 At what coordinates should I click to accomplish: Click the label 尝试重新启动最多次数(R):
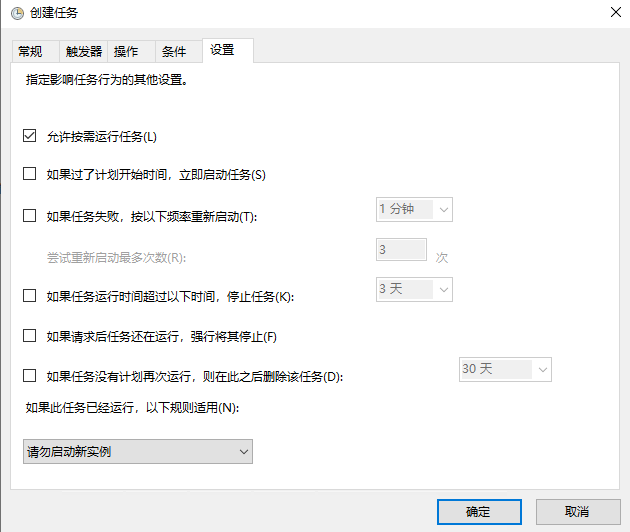pos(117,258)
